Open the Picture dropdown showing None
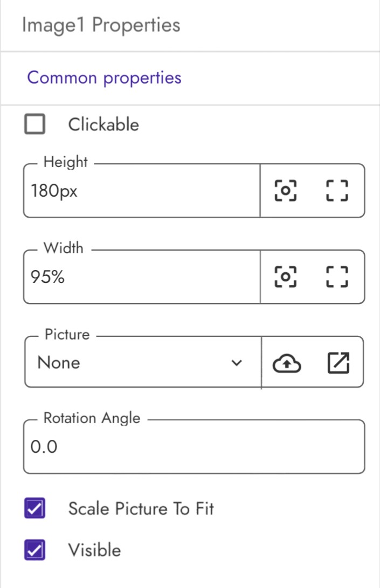The height and width of the screenshot is (588, 380). coord(135,363)
